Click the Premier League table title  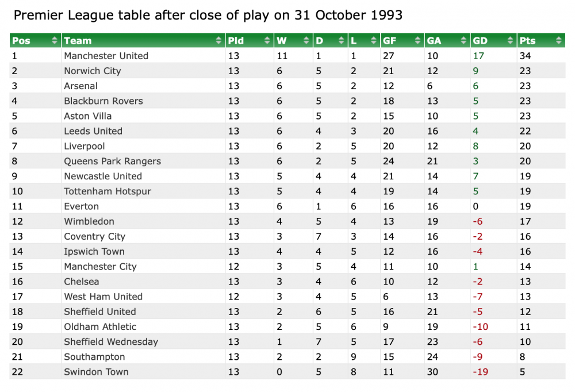[208, 16]
